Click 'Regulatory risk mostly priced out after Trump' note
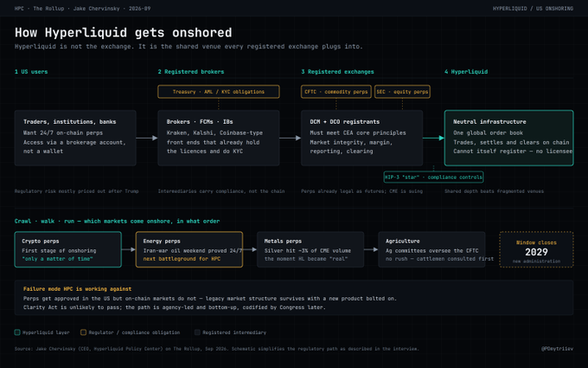Viewport: 588px width, 368px height. point(76,191)
